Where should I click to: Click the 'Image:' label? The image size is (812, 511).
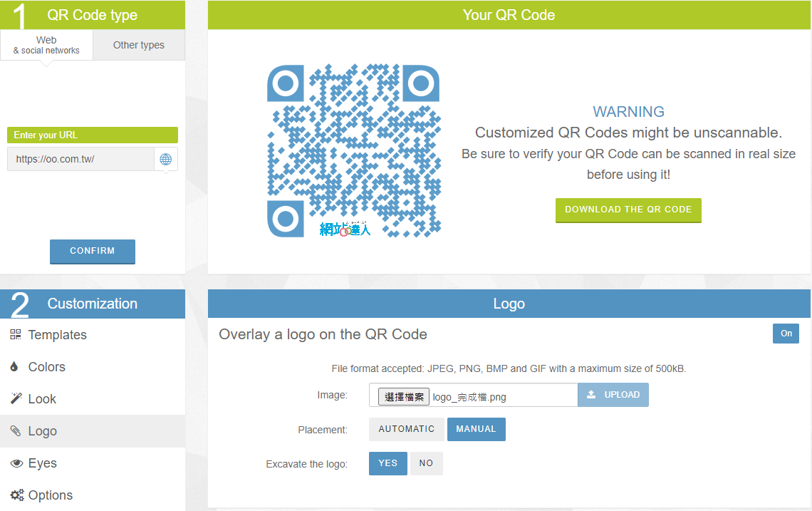(332, 395)
